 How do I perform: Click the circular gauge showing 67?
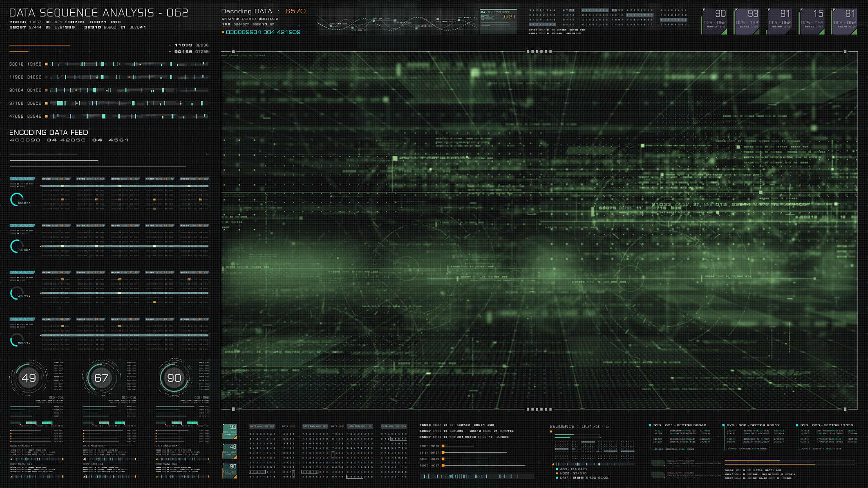click(x=101, y=378)
